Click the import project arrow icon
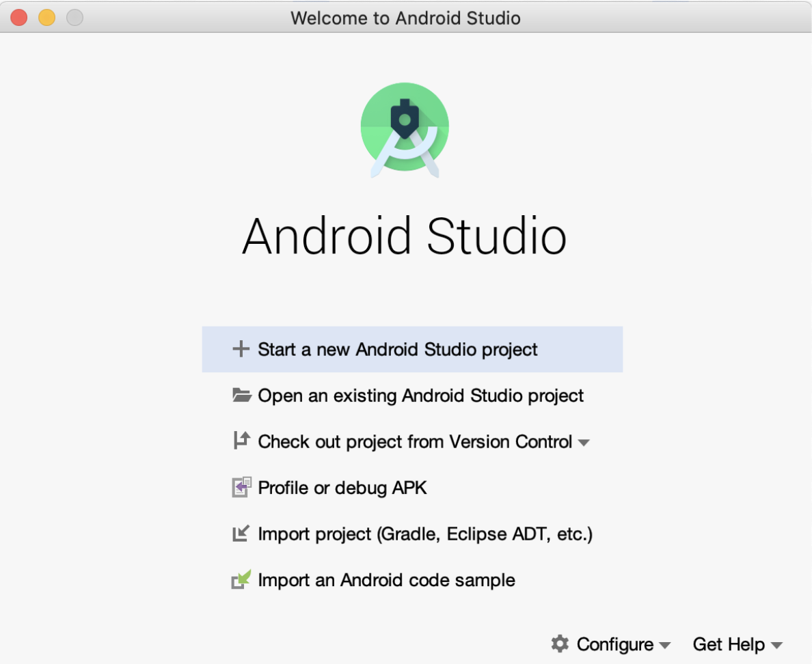 (x=241, y=534)
